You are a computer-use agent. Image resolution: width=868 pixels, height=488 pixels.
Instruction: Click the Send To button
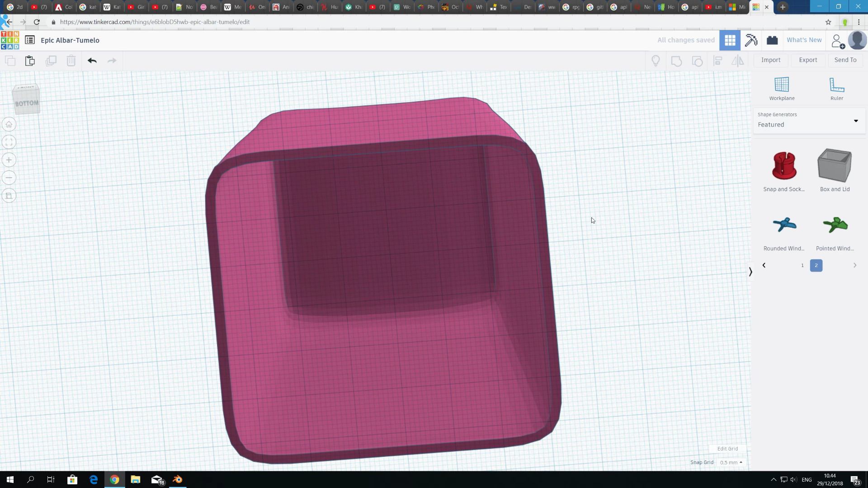[x=845, y=60]
